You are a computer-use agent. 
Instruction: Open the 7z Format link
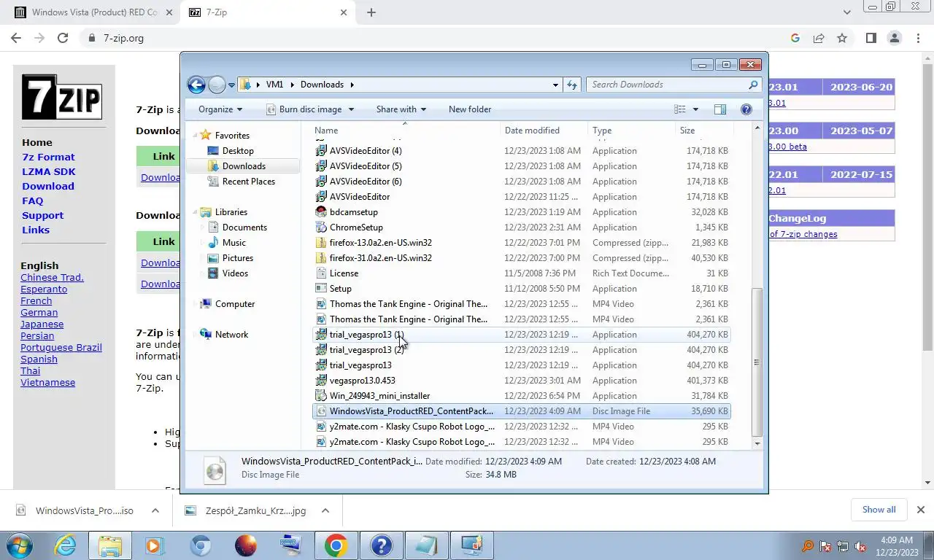pyautogui.click(x=48, y=157)
